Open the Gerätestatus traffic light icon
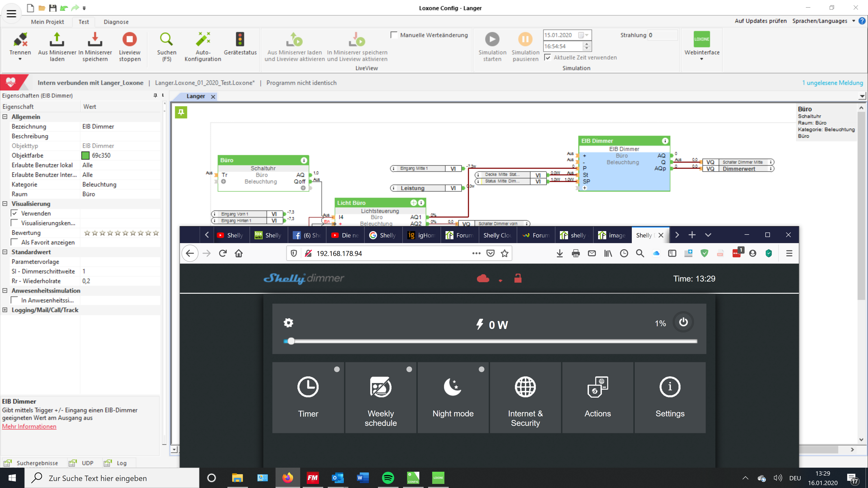868x488 pixels. click(240, 39)
